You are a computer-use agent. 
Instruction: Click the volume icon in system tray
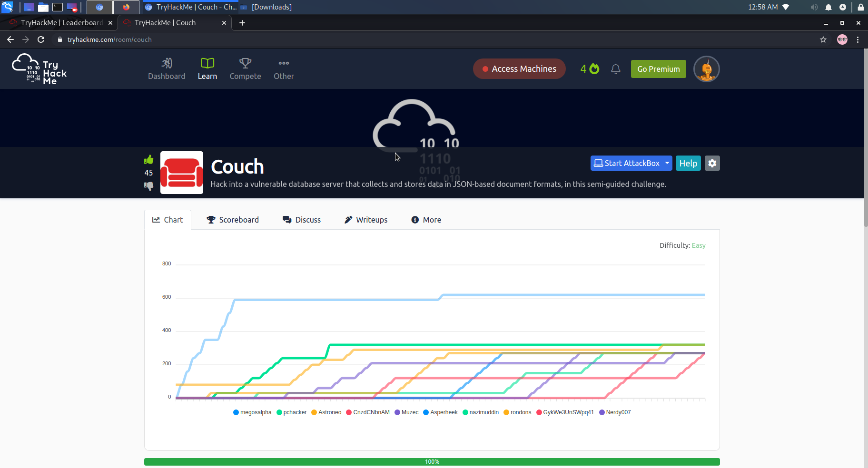coord(814,7)
